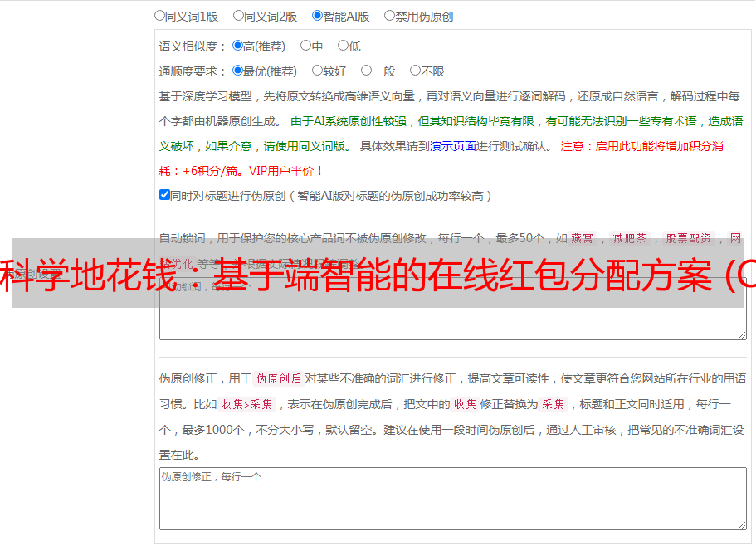Click the green 由于AI系统原创性较强 notice

click(451, 134)
